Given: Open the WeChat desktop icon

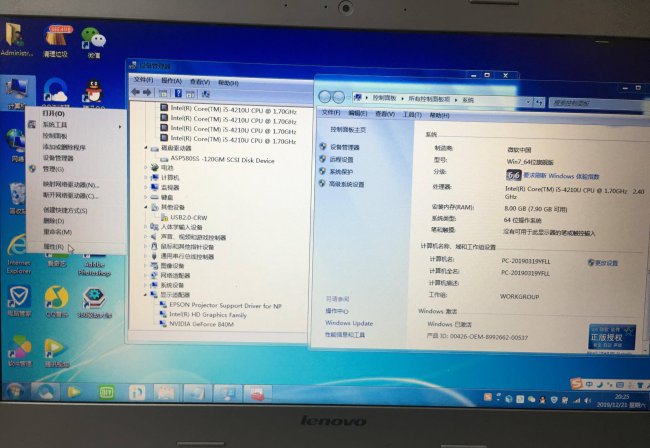Looking at the screenshot, I should [94, 43].
